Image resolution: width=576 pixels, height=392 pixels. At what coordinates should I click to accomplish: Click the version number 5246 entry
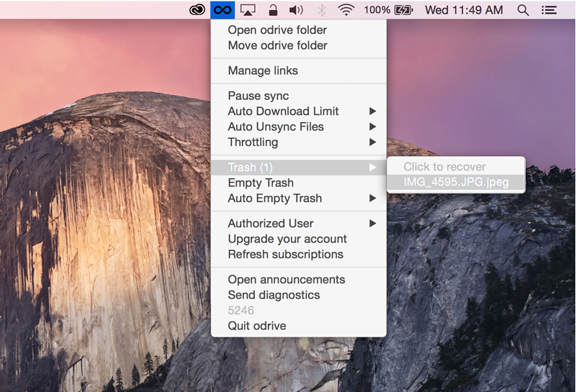[299, 311]
